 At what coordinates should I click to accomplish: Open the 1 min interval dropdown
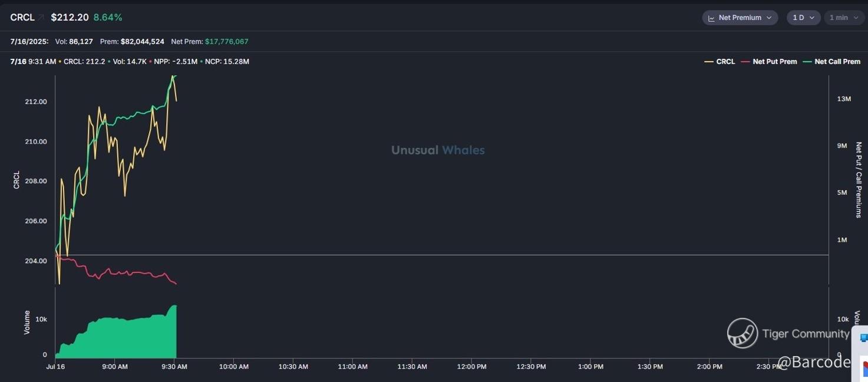click(x=843, y=18)
